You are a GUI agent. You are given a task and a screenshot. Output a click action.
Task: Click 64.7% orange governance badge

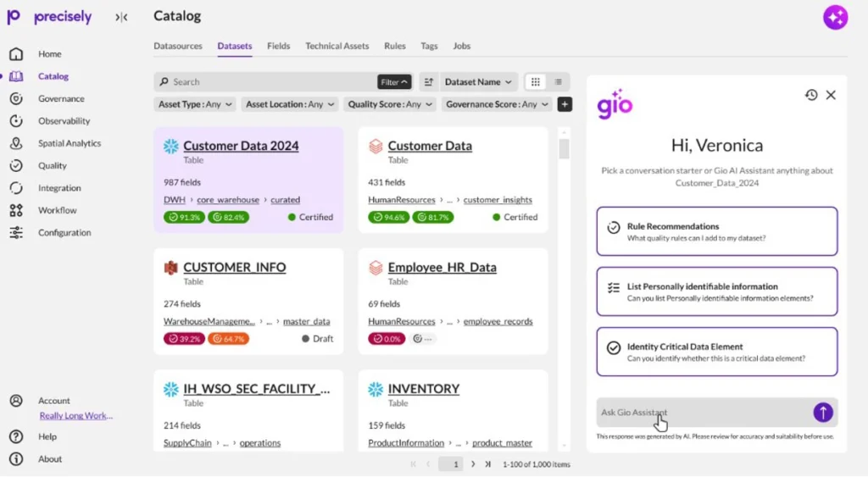[x=228, y=339]
